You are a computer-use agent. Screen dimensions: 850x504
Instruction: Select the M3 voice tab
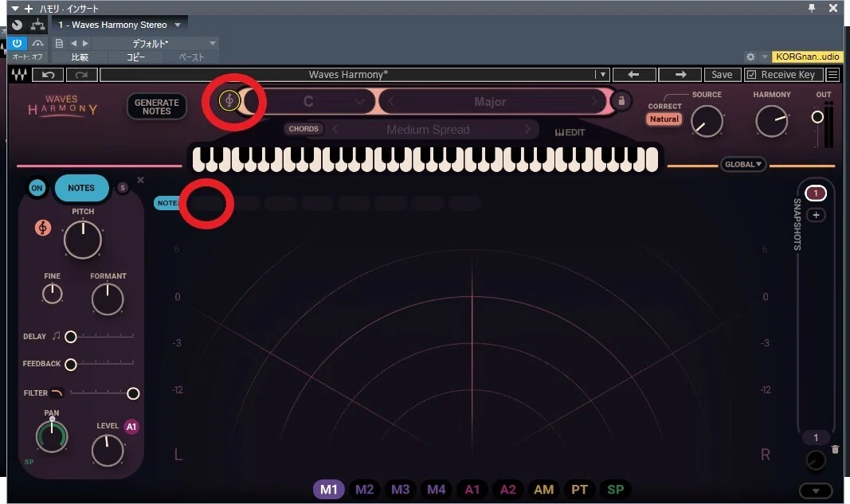pos(400,490)
